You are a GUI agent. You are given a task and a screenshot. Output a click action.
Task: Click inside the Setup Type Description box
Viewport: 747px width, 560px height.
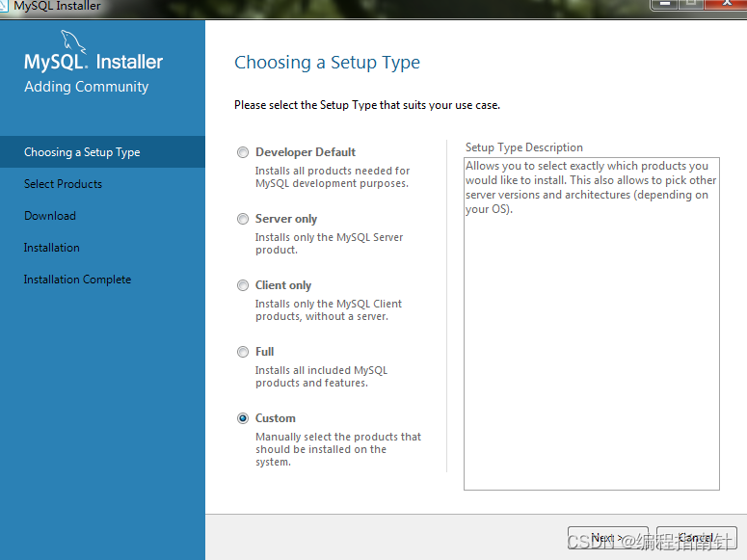[x=592, y=324]
